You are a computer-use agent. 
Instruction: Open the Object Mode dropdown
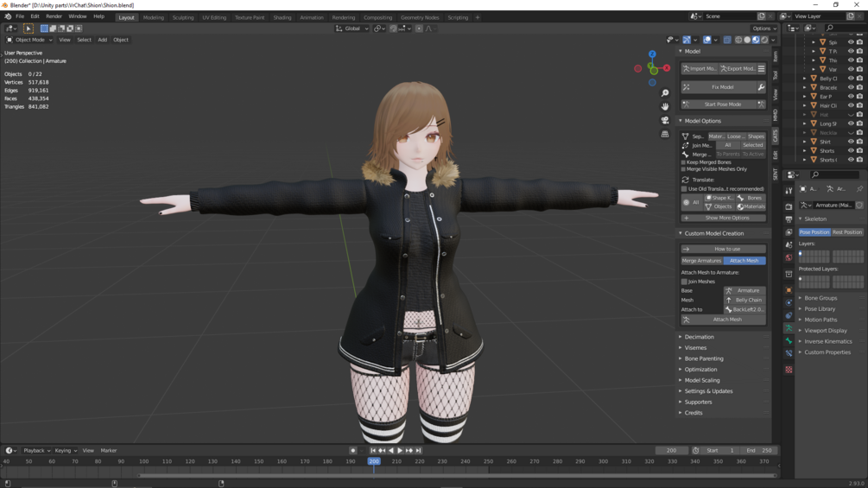pos(29,40)
